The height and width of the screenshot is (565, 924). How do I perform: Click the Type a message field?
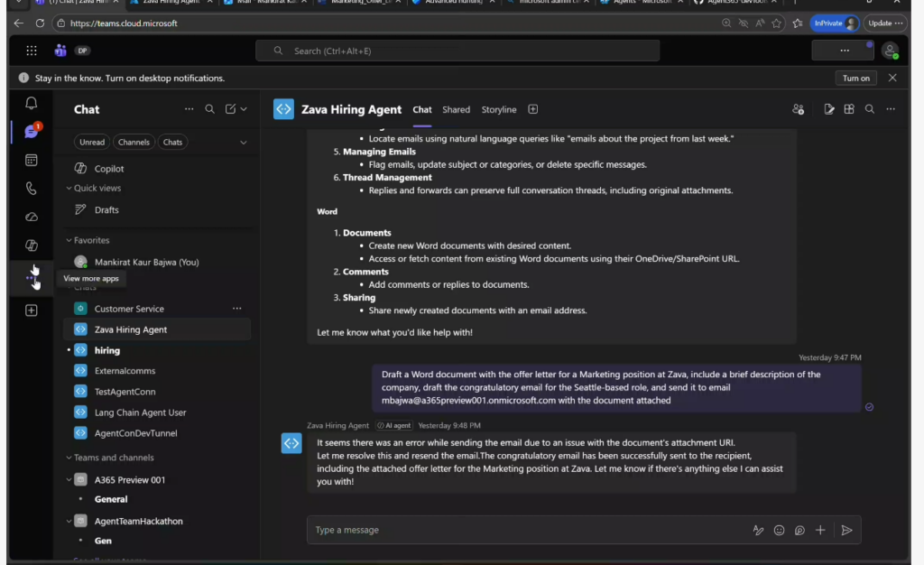[x=523, y=531]
